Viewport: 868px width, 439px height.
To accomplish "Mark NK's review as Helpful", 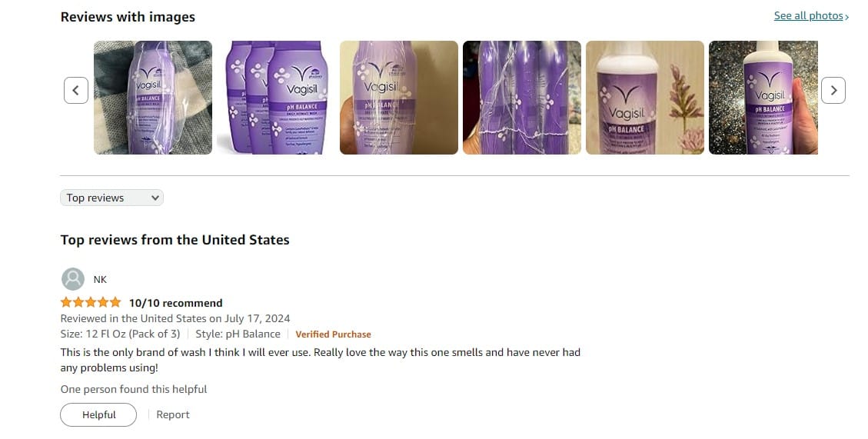I will click(x=98, y=414).
